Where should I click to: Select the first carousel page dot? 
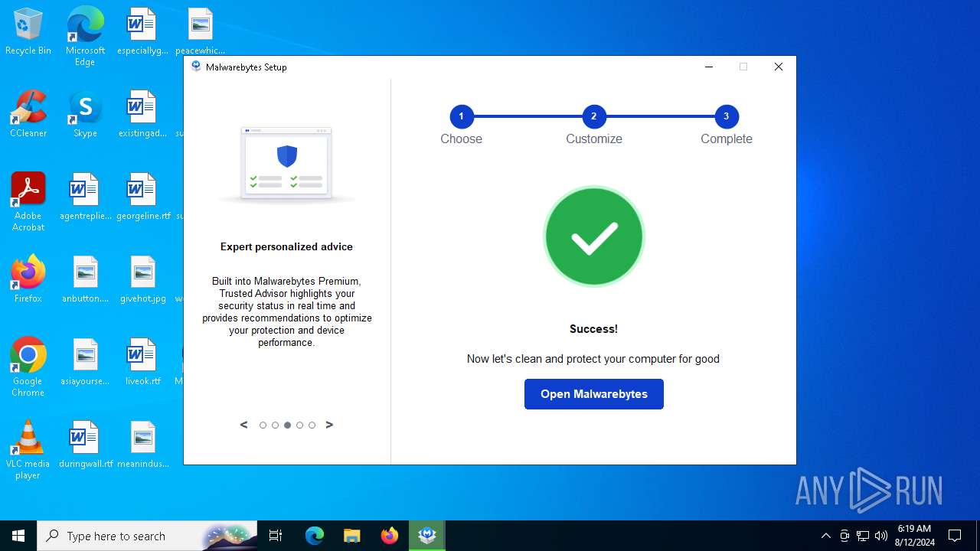click(263, 425)
